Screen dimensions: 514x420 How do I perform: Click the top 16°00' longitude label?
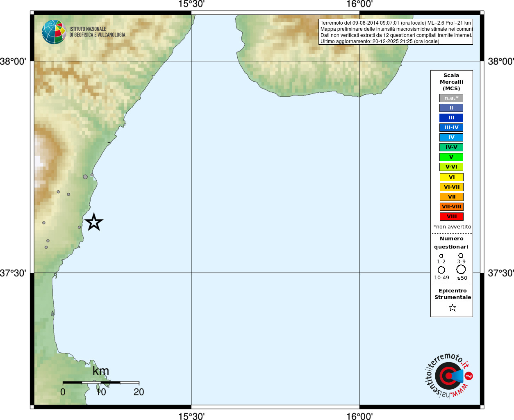359,4
